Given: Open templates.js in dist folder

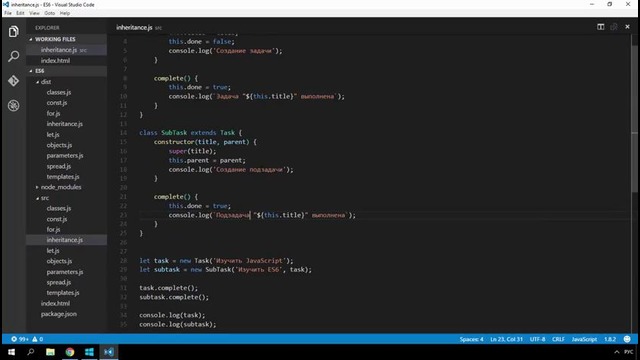Looking at the screenshot, I should coord(67,177).
